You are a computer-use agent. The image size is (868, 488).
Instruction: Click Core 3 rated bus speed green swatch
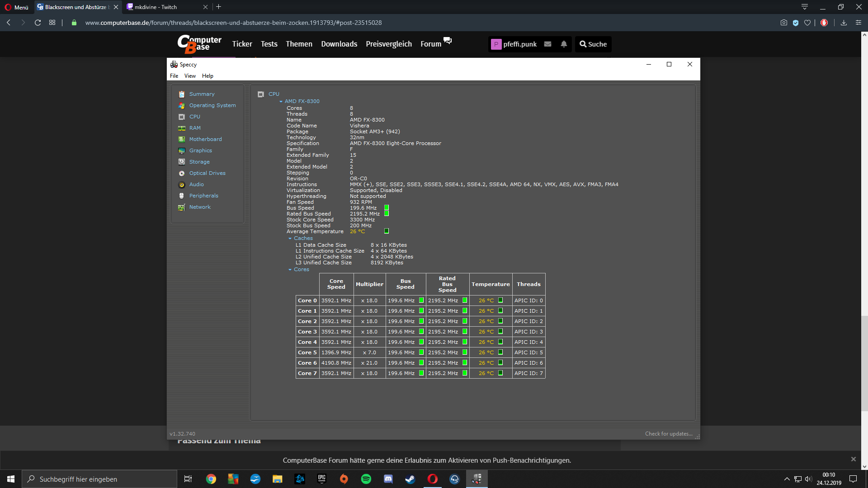coord(464,332)
